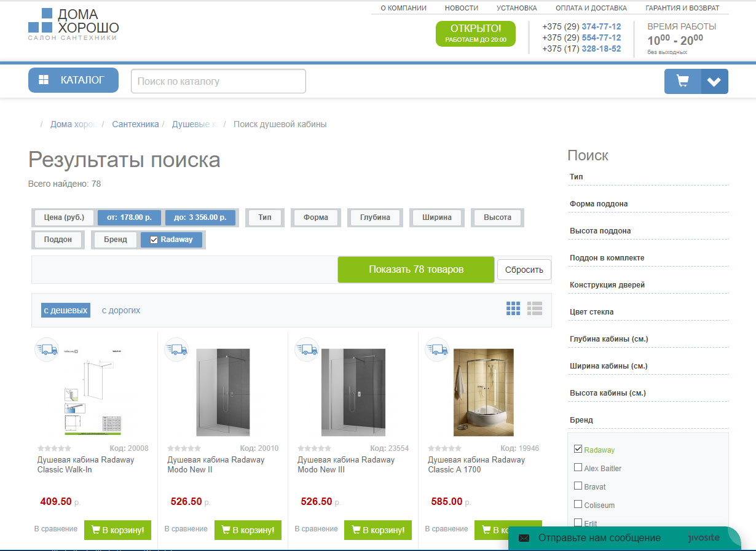The height and width of the screenshot is (551, 756).
Task: Check the Bravat brand
Action: pyautogui.click(x=578, y=486)
